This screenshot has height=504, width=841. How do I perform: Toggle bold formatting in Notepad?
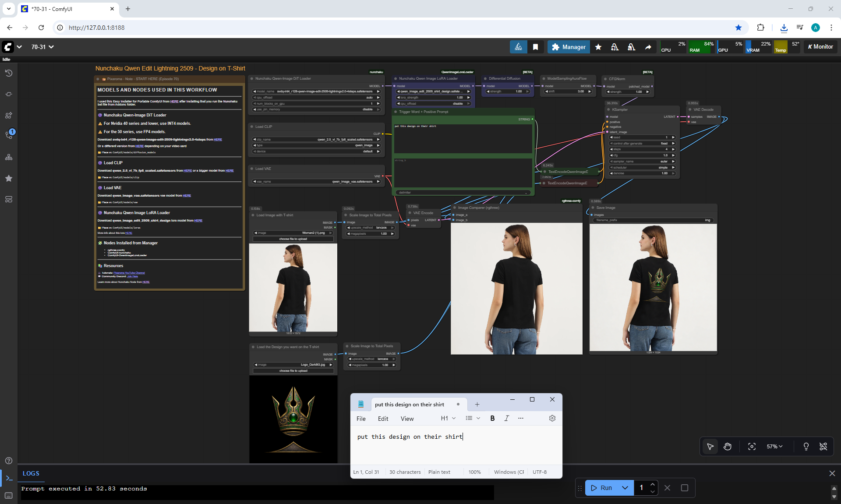492,418
